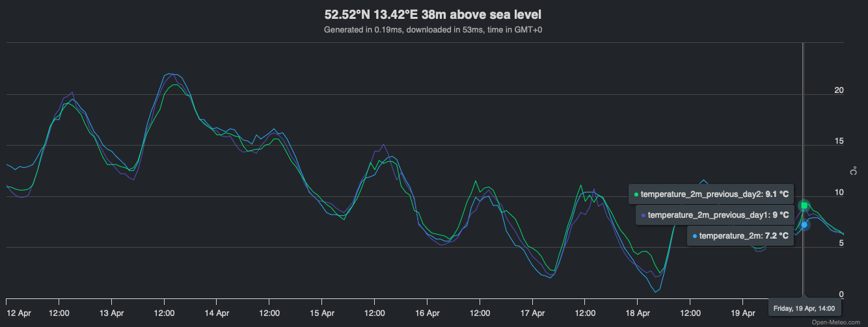Click the 20 y-axis value label
The height and width of the screenshot is (327, 868).
coord(839,90)
